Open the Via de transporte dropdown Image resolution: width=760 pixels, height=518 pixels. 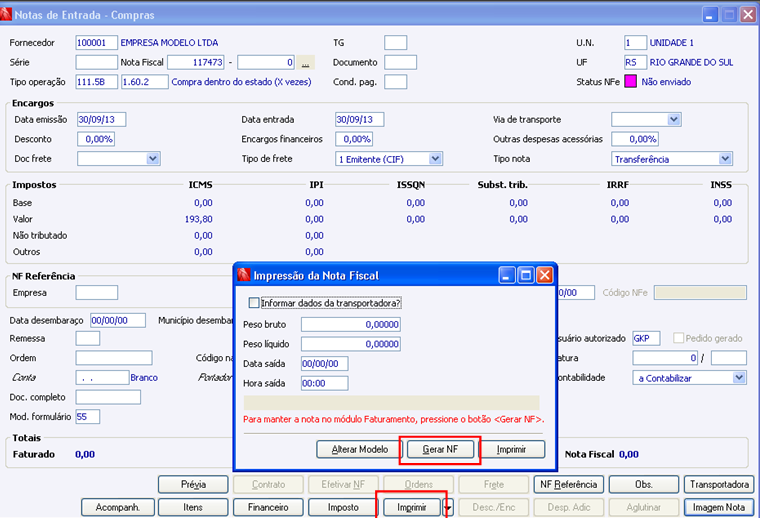click(x=674, y=119)
